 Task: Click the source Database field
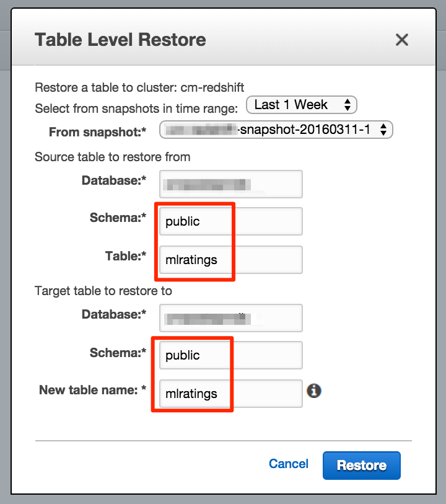coord(230,184)
